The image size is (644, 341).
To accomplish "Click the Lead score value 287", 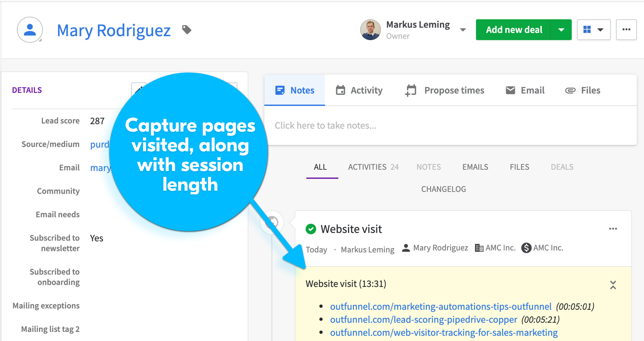I will coord(97,121).
